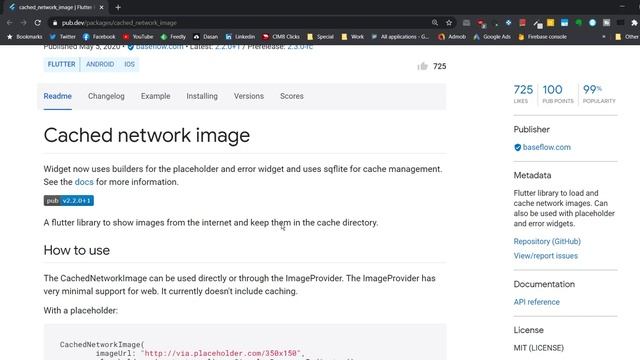The width and height of the screenshot is (640, 360).
Task: Open a new browser tab
Action: point(118,7)
